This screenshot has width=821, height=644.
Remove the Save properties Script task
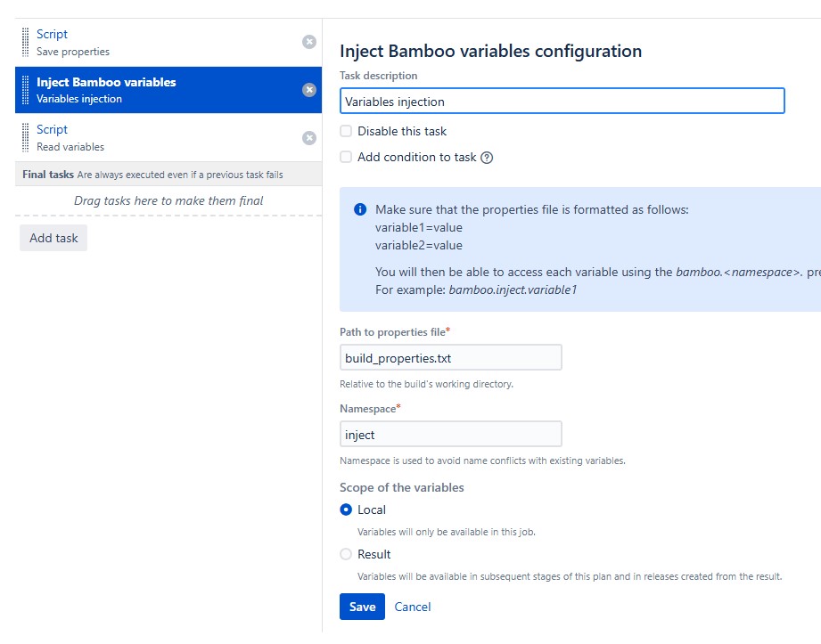(x=309, y=42)
